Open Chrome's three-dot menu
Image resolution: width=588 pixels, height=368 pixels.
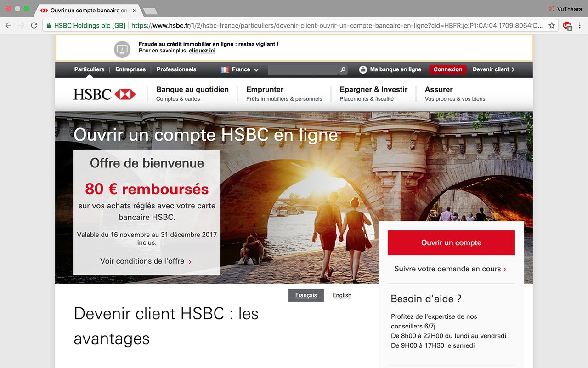coord(580,26)
